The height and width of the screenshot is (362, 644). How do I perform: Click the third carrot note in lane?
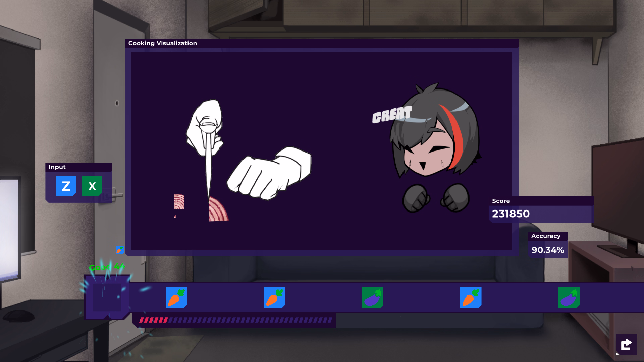[x=471, y=297]
